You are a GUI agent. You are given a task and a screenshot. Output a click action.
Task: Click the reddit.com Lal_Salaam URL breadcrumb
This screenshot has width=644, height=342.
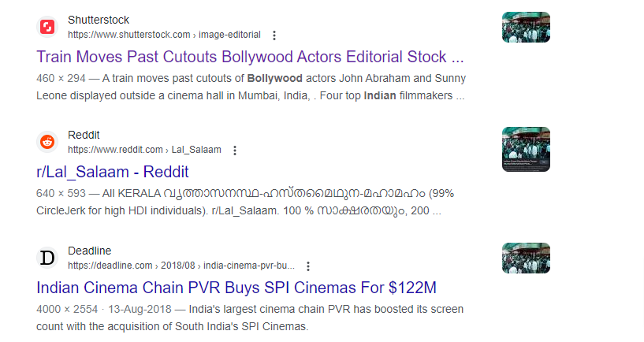point(144,150)
